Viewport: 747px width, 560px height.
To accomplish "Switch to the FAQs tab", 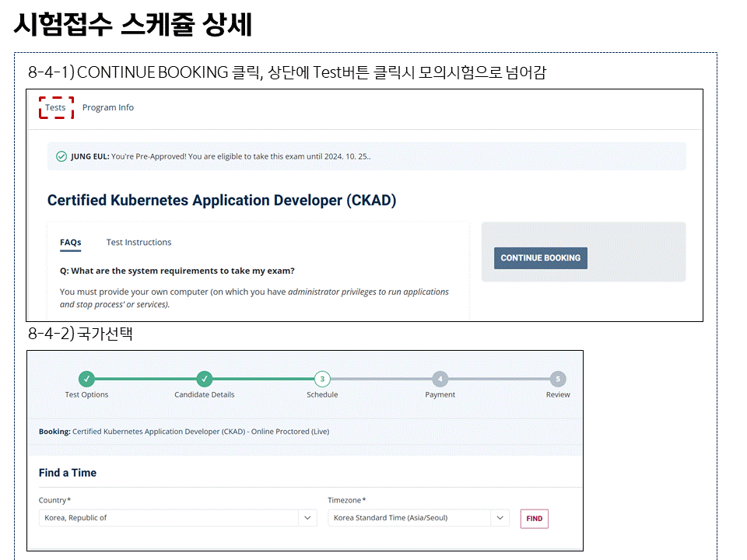I will [71, 243].
